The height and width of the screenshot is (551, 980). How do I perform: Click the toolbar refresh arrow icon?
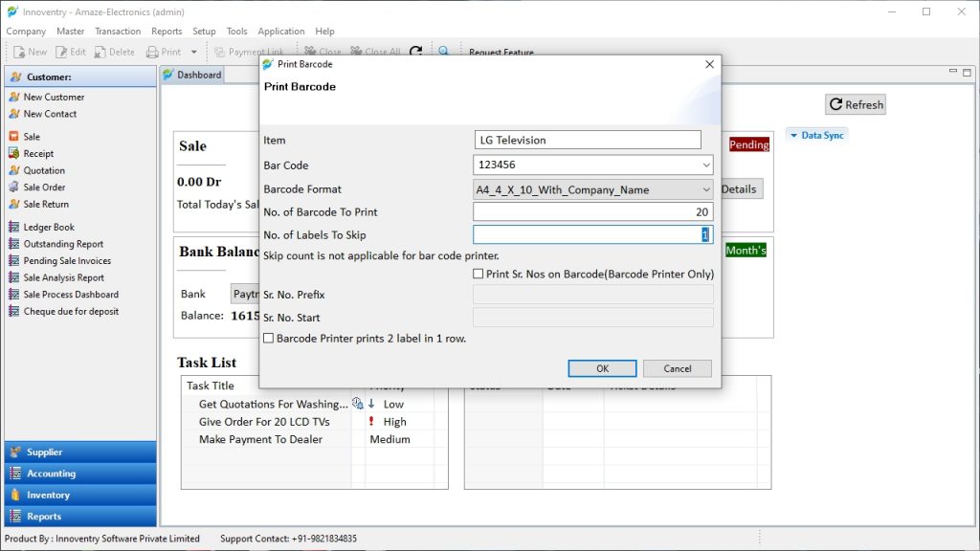pos(415,52)
